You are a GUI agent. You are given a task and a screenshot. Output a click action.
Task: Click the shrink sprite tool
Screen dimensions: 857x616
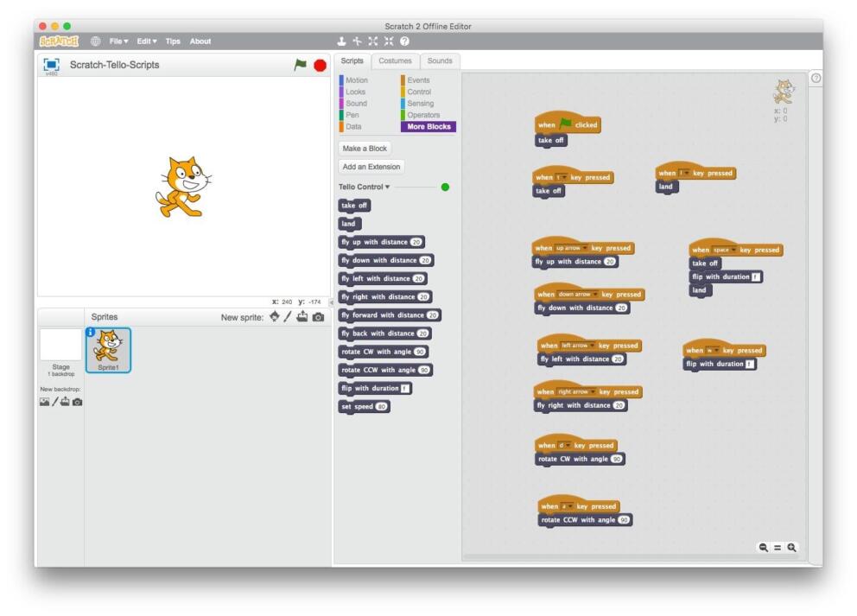coord(389,40)
